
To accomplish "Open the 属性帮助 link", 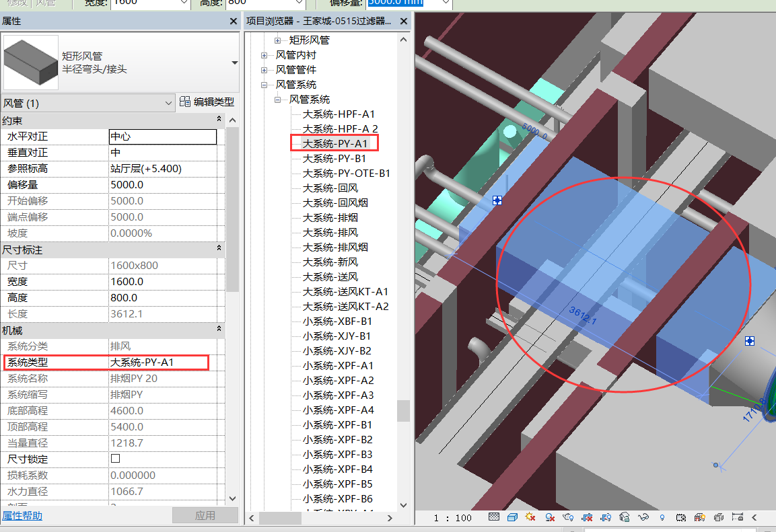I will coord(22,516).
